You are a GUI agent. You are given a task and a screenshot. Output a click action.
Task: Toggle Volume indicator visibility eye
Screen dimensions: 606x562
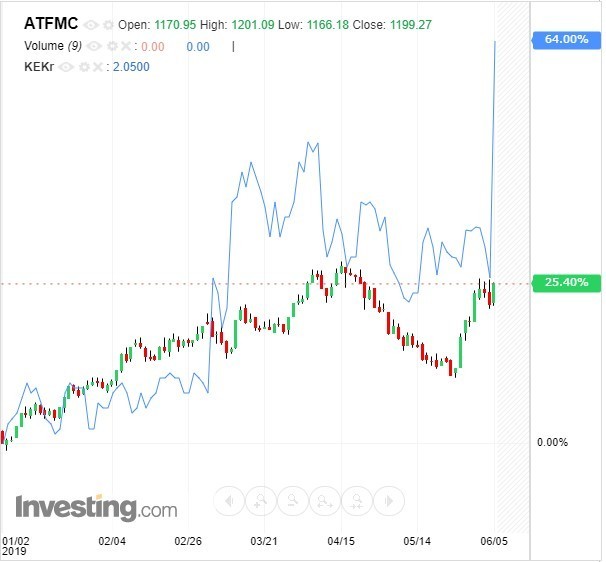click(94, 46)
